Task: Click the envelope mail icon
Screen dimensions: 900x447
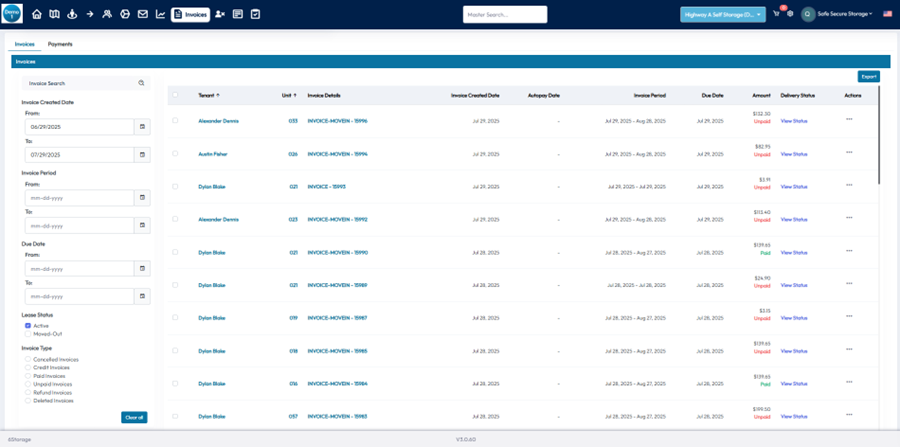Action: pos(142,14)
